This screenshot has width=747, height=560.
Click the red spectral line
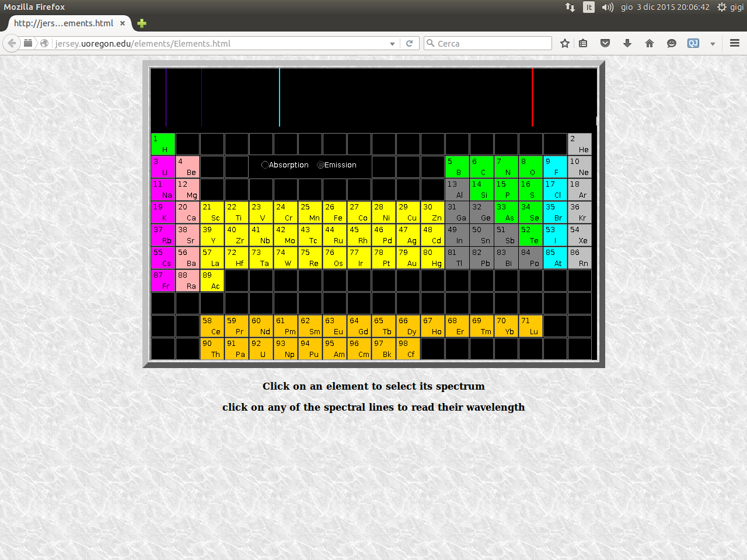coord(532,97)
